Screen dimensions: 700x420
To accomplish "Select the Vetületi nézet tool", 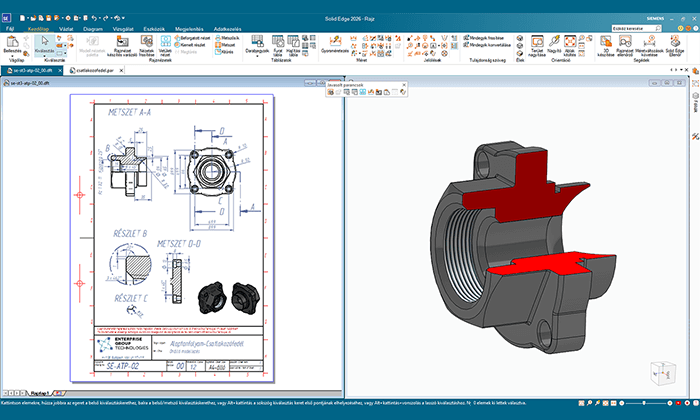I will [x=167, y=42].
